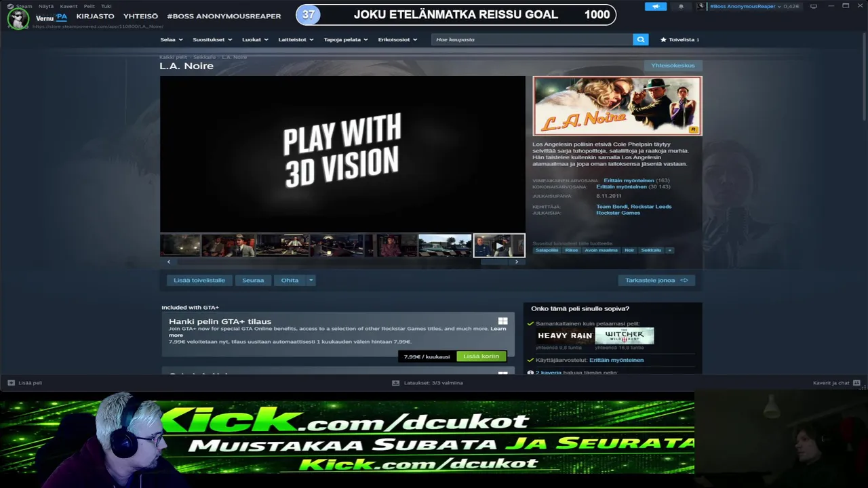Switch to the YHTEISÖ tab
The image size is (868, 488).
point(140,16)
